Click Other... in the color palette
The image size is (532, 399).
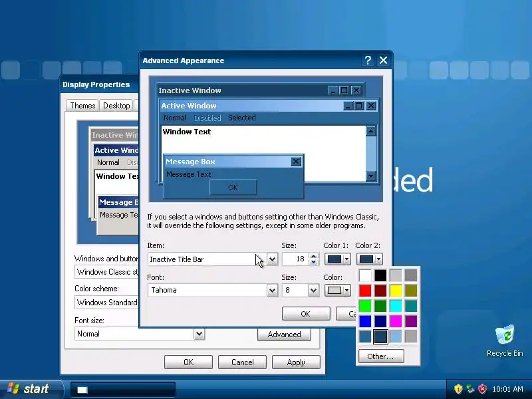click(380, 356)
